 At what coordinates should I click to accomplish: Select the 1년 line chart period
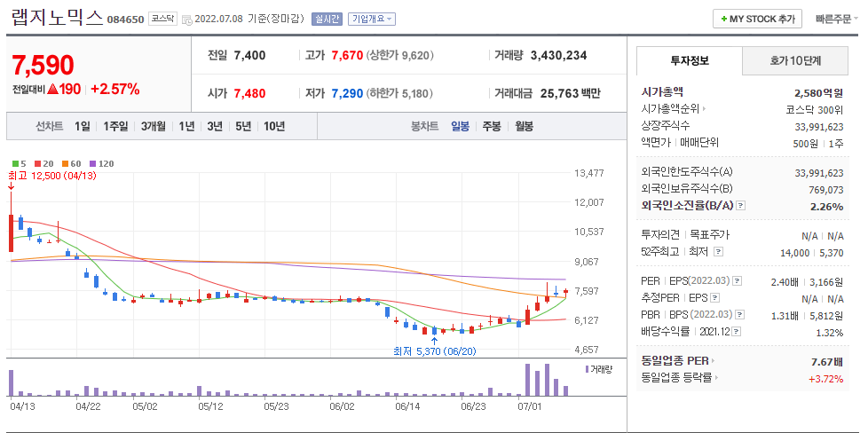pyautogui.click(x=186, y=126)
